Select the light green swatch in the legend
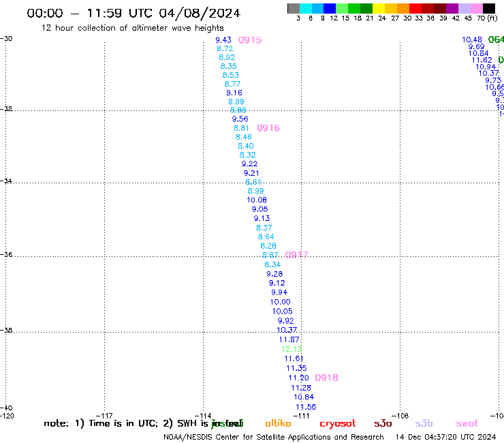This screenshot has width=504, height=443. point(342,8)
